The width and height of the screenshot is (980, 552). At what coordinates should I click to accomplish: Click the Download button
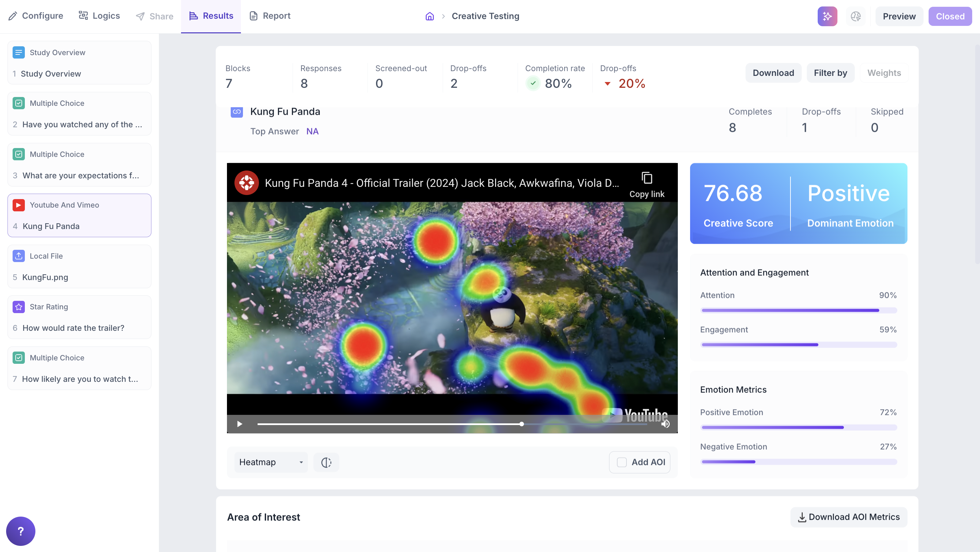click(x=773, y=73)
